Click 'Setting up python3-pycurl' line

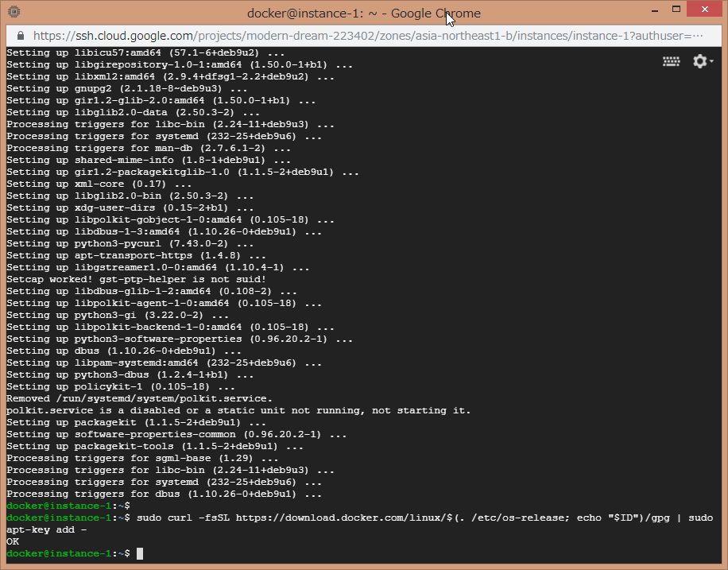(x=130, y=243)
